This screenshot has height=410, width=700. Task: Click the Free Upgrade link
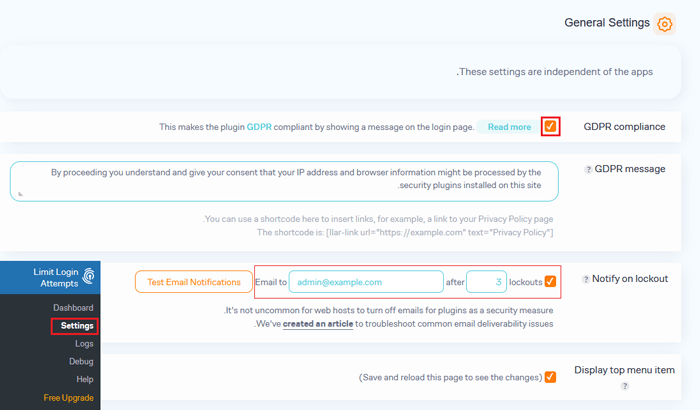68,398
